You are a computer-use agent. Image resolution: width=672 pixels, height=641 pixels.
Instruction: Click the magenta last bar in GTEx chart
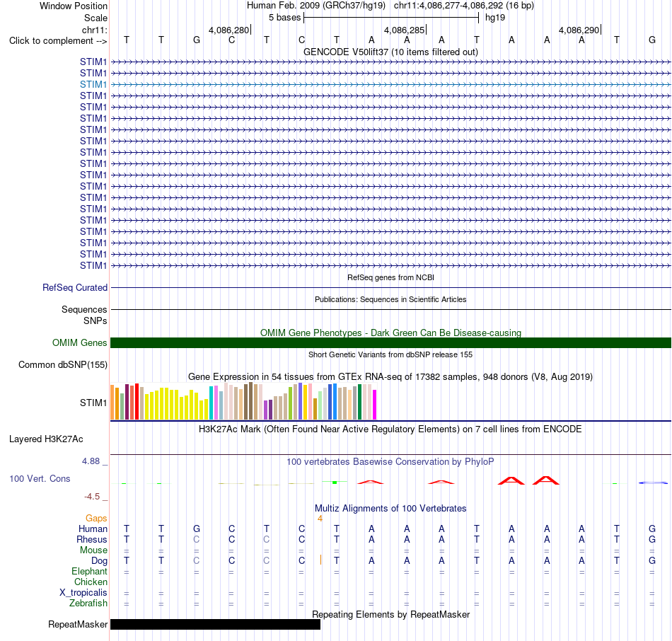pyautogui.click(x=375, y=404)
